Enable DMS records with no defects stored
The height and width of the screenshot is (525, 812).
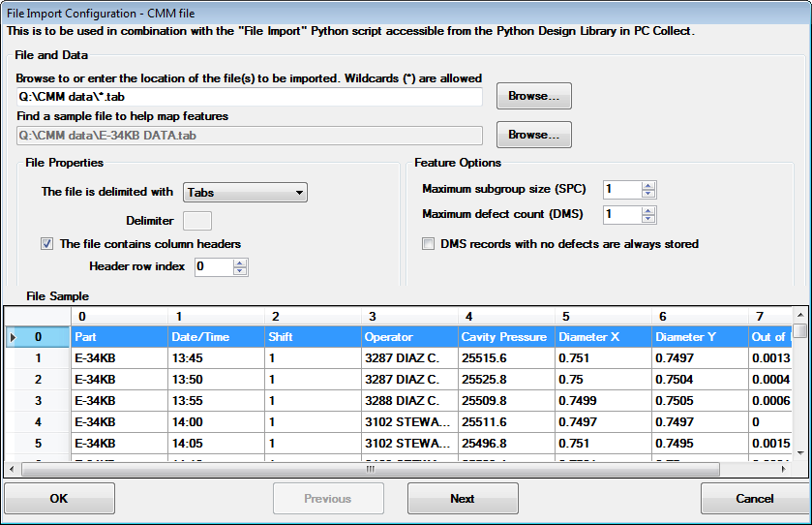point(429,244)
